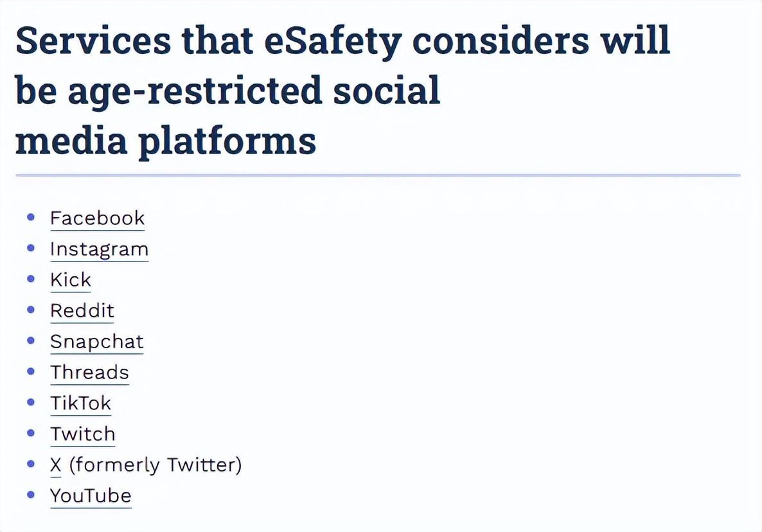762x532 pixels.
Task: Visit the Threads link
Action: pyautogui.click(x=89, y=373)
